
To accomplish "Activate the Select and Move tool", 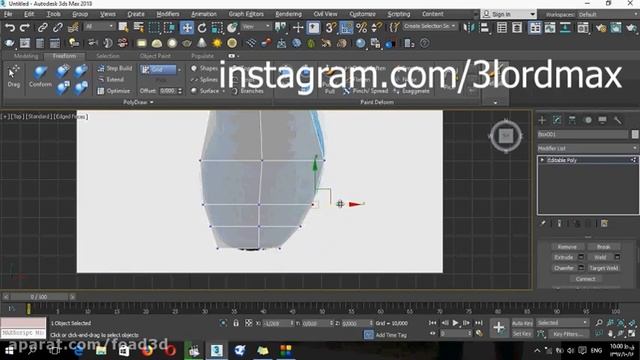I will pos(187,28).
